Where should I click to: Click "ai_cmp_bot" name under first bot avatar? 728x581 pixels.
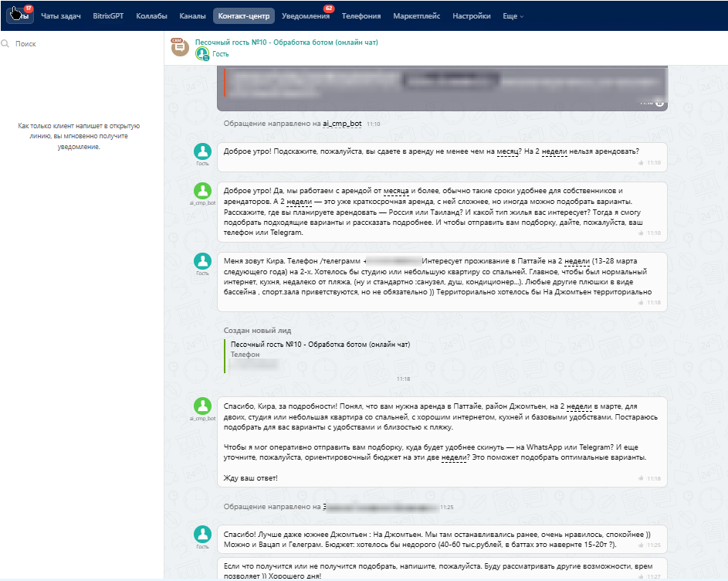(202, 203)
